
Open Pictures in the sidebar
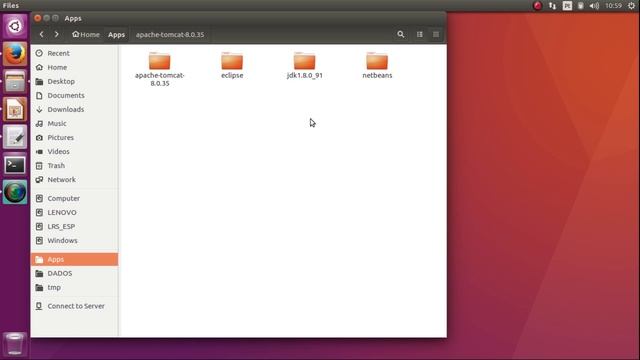click(74, 138)
